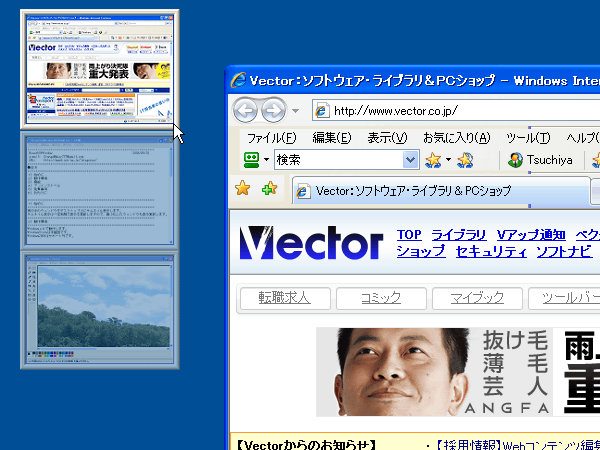The image size is (600, 450).
Task: Open the Favorites Center star icon
Action: pyautogui.click(x=243, y=188)
